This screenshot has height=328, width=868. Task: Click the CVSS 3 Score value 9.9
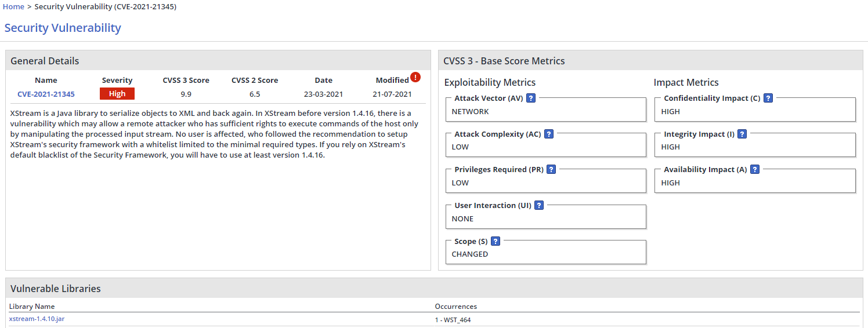pos(186,94)
